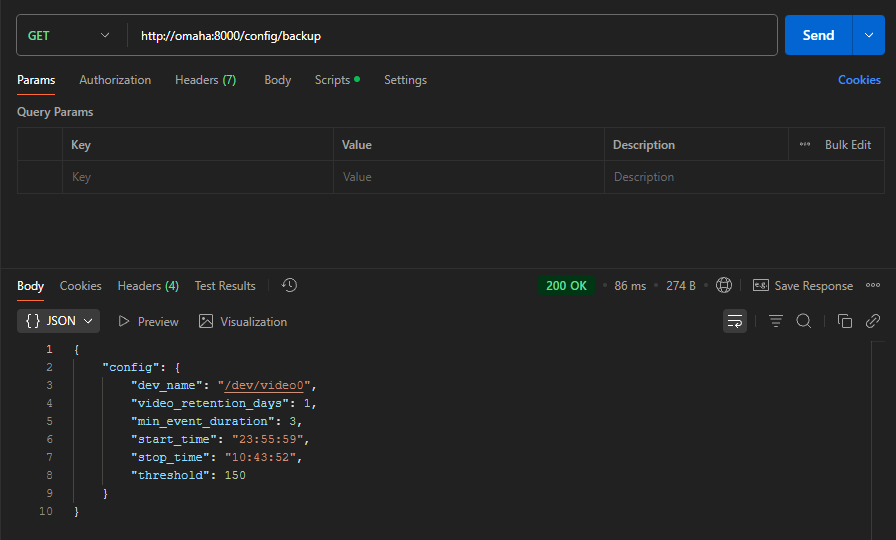Open the Cookies link

[x=859, y=80]
